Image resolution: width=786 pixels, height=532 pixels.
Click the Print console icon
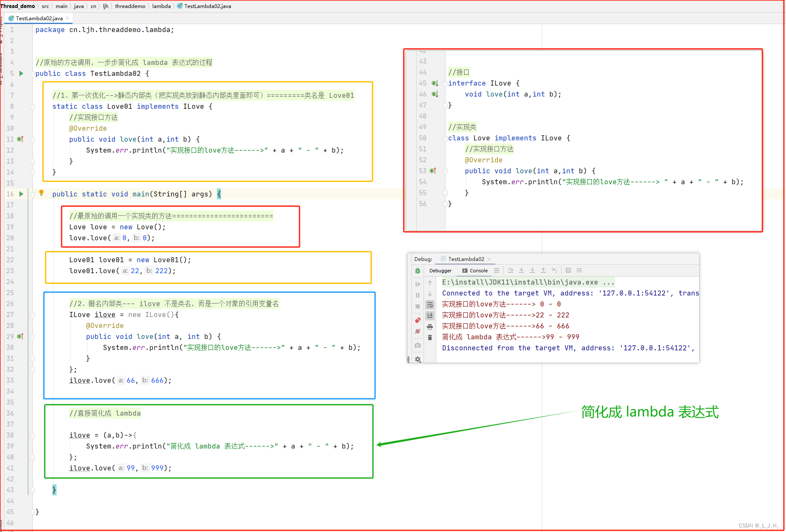(x=430, y=327)
